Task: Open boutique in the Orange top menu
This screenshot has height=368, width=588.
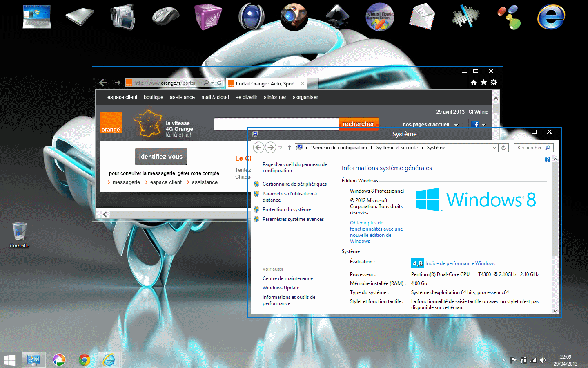Action: tap(154, 97)
